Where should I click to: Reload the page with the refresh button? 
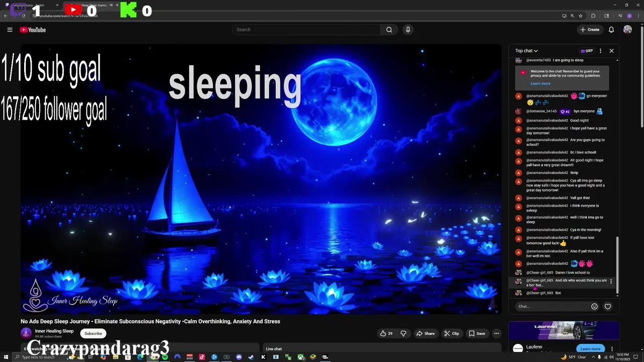click(x=23, y=16)
